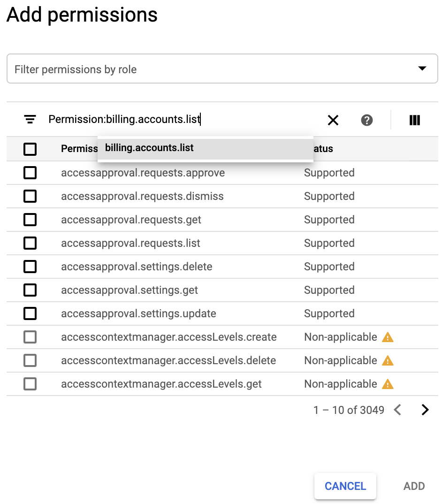Open column display options icon
Viewport: 442px width, 504px height.
click(415, 120)
